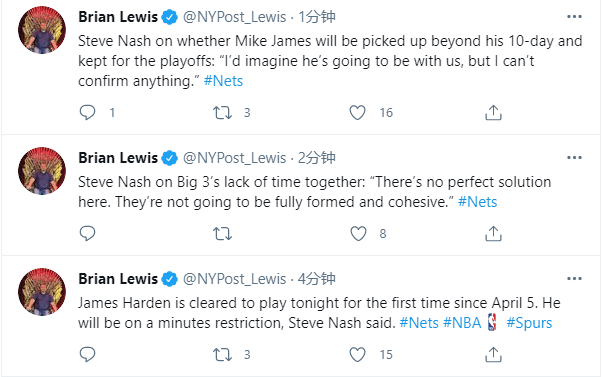Image resolution: width=603 pixels, height=377 pixels.
Task: Open #Nets hashtag in the first tweet
Action: click(x=223, y=81)
